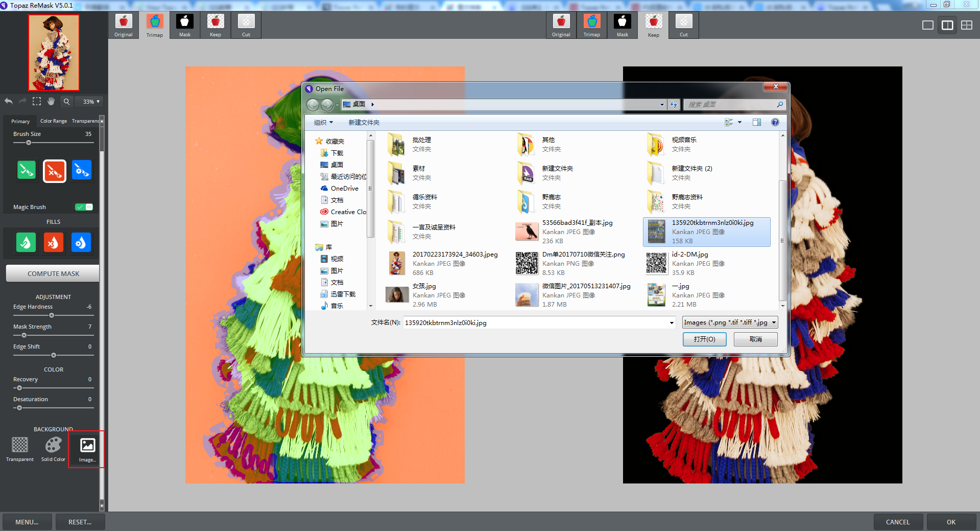Screen dimensions: 980x531
Task: Click 打开(O) to open file
Action: tap(704, 339)
